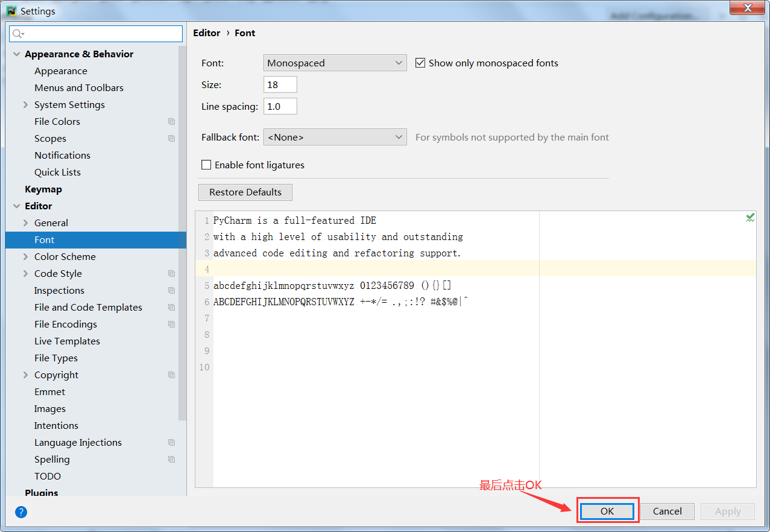Image resolution: width=770 pixels, height=532 pixels.
Task: Open the Fallback font dropdown
Action: 335,137
